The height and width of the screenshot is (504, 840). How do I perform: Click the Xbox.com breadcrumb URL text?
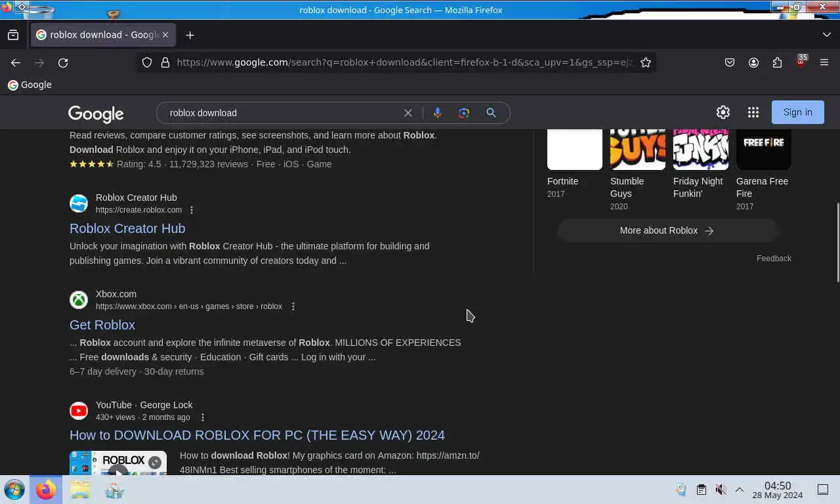189,306
